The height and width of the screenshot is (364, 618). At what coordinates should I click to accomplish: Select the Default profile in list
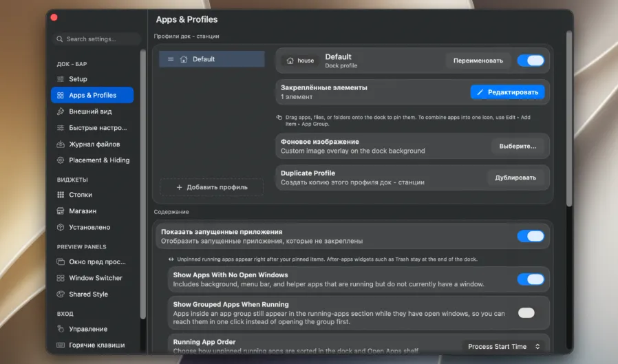coord(212,59)
